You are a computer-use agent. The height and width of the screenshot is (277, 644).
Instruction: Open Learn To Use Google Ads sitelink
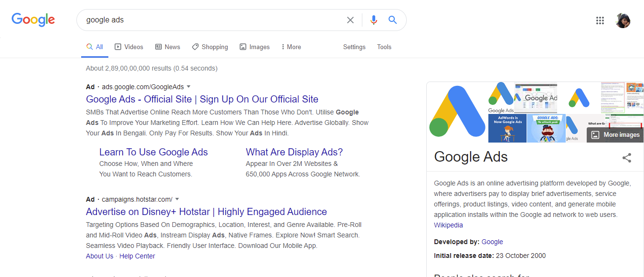click(x=154, y=152)
